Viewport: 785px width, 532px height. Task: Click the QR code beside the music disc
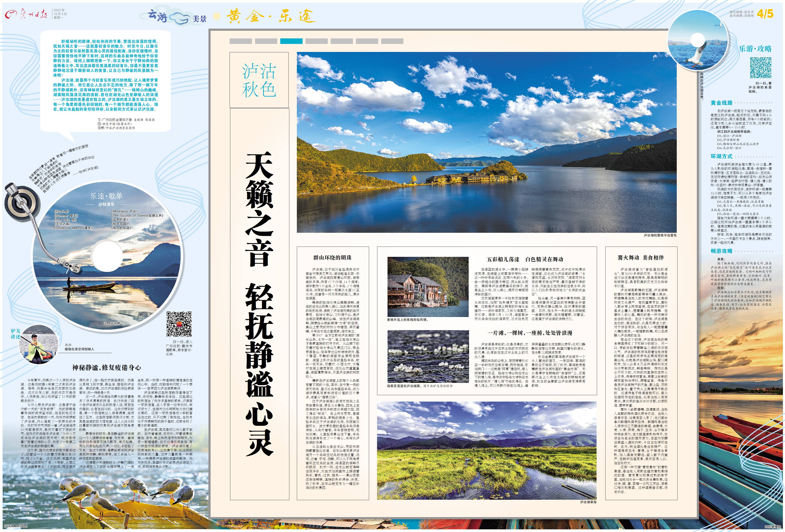(x=179, y=324)
